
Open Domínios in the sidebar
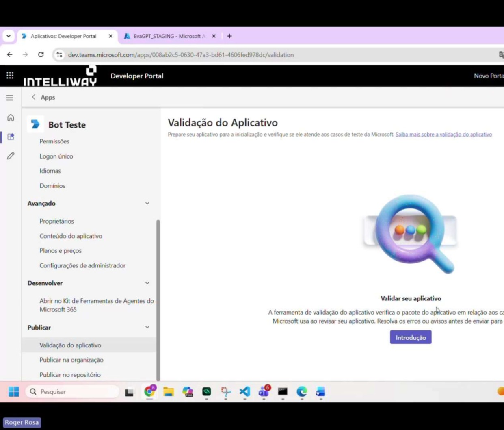coord(52,186)
